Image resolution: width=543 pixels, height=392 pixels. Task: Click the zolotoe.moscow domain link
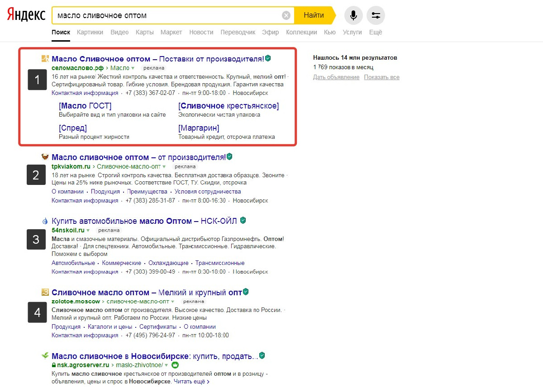pos(76,302)
